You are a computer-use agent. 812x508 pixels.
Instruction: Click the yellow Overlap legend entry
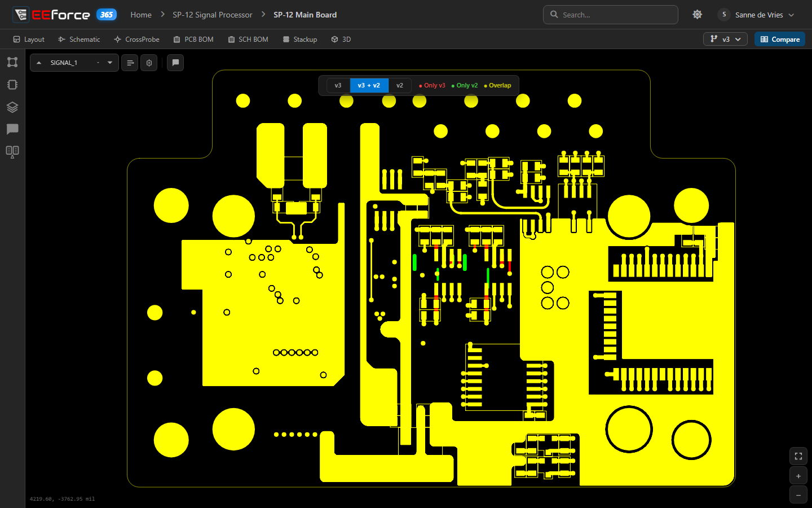497,86
